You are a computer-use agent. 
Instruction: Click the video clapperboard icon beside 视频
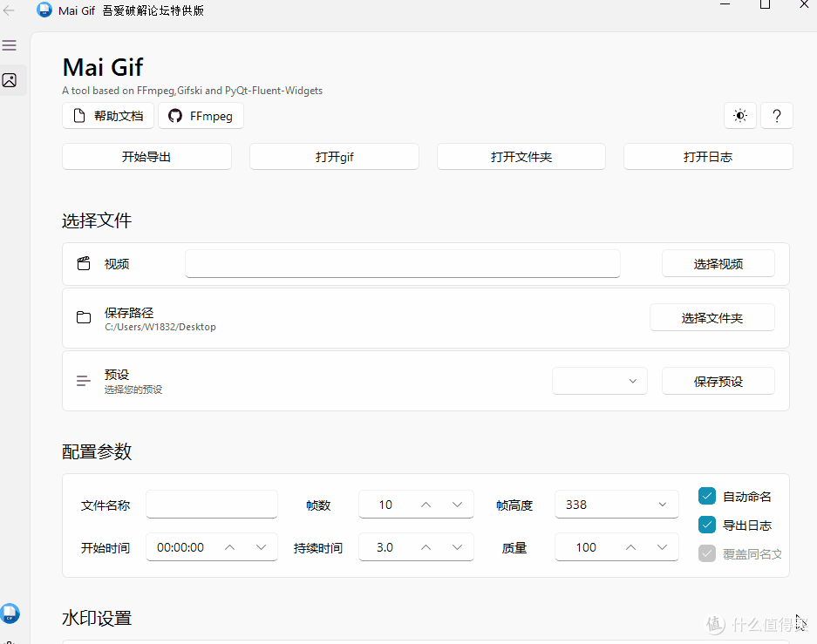[x=84, y=263]
